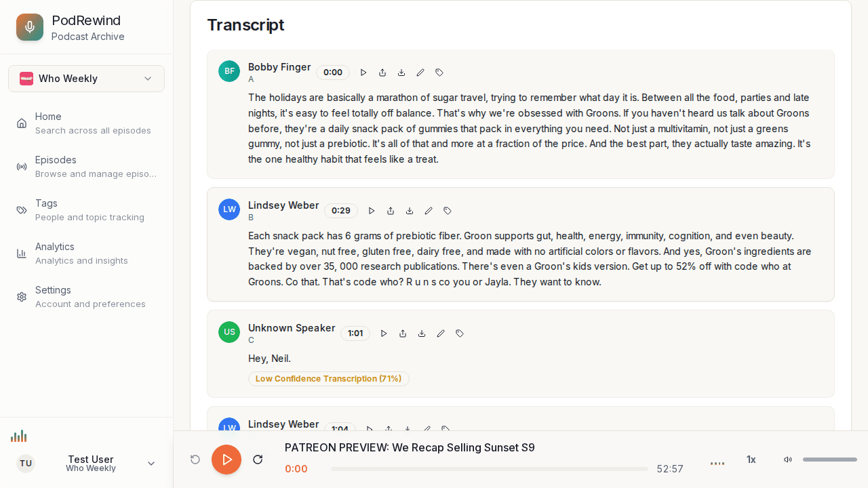Share Lindsey Weber's 0:29 segment
This screenshot has height=488, width=868.
391,211
